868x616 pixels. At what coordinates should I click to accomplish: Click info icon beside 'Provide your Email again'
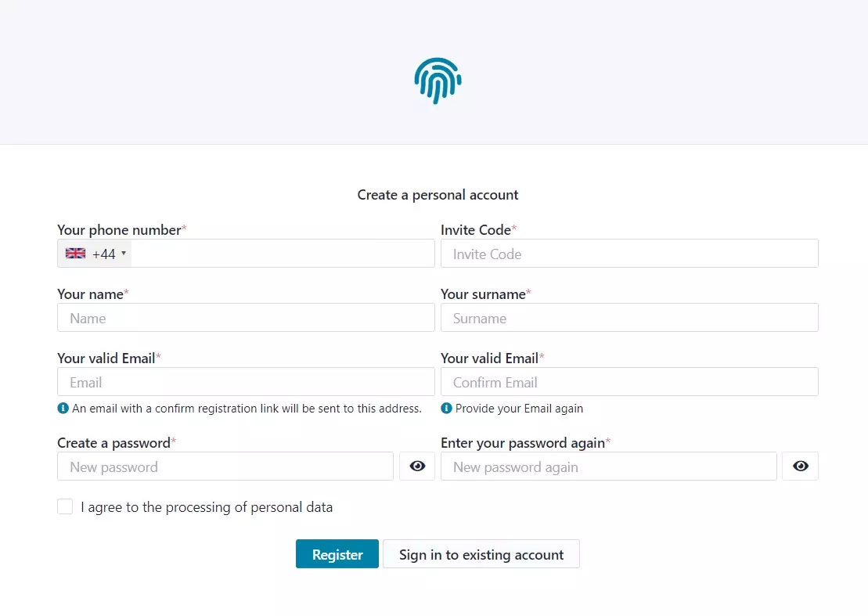446,409
